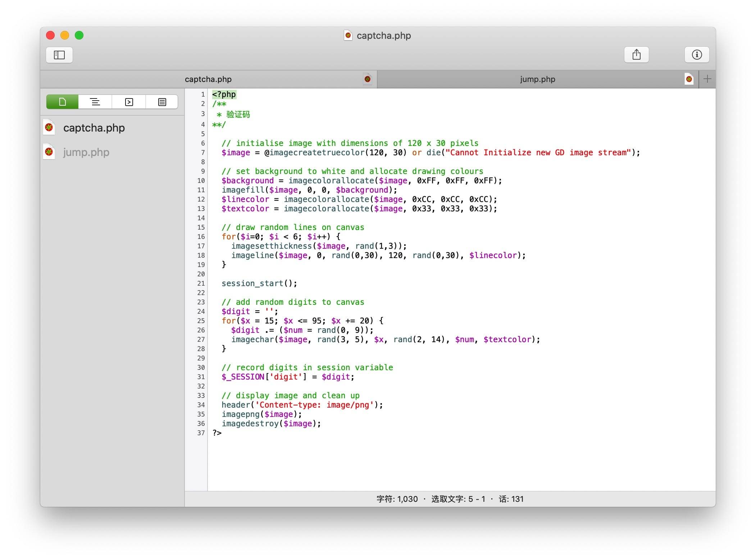Click the window title captcha.php text

[x=383, y=36]
